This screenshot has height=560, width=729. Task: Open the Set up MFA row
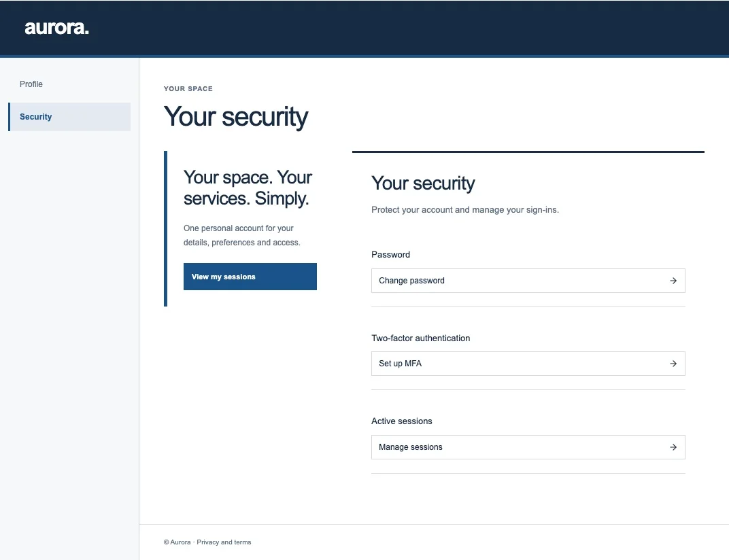point(528,364)
